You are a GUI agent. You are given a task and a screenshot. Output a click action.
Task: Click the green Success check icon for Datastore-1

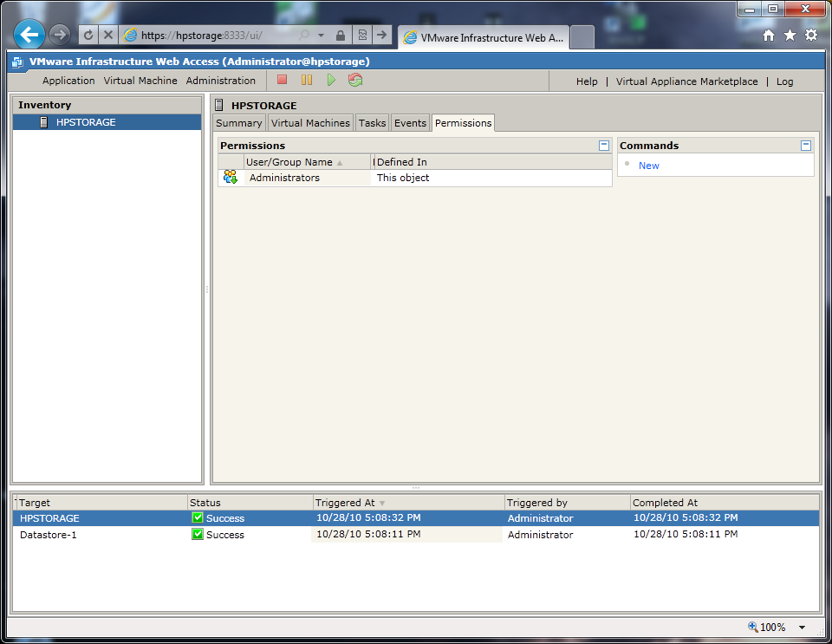pos(198,534)
